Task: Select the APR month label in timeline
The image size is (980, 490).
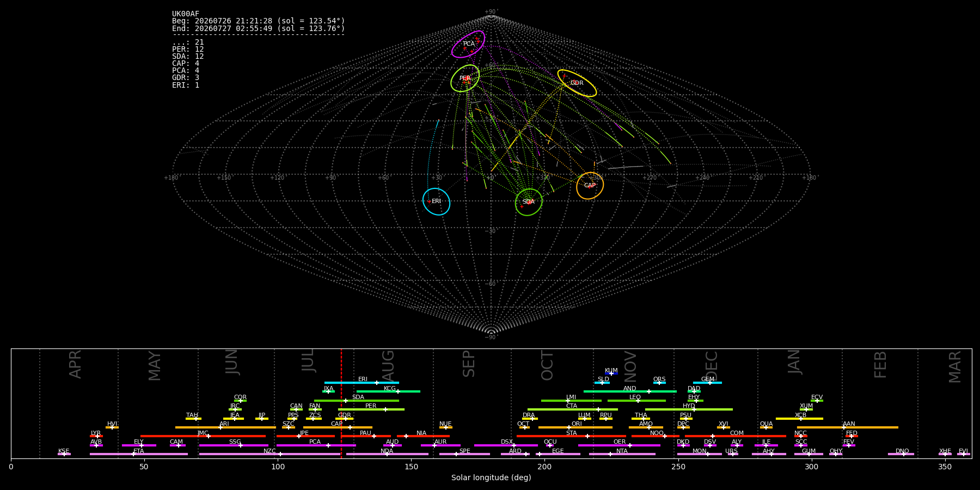Action: [76, 364]
